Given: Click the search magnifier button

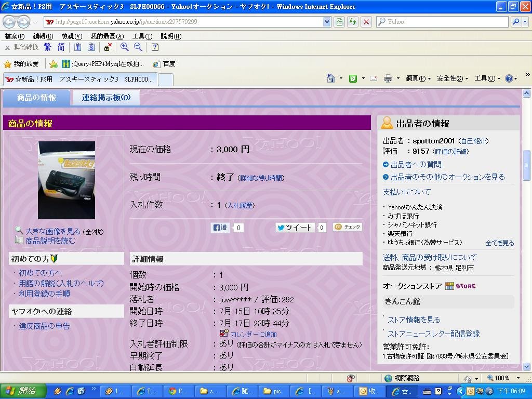Looking at the screenshot, I should point(516,22).
